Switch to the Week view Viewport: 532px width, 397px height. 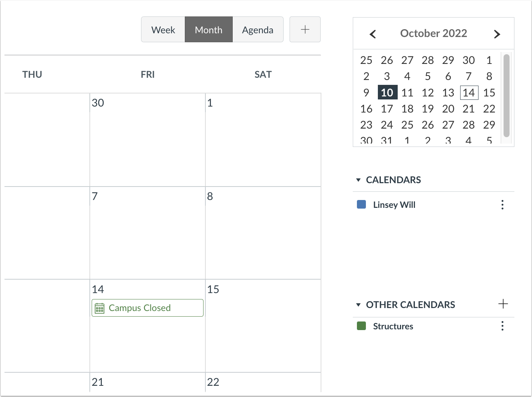click(x=163, y=29)
